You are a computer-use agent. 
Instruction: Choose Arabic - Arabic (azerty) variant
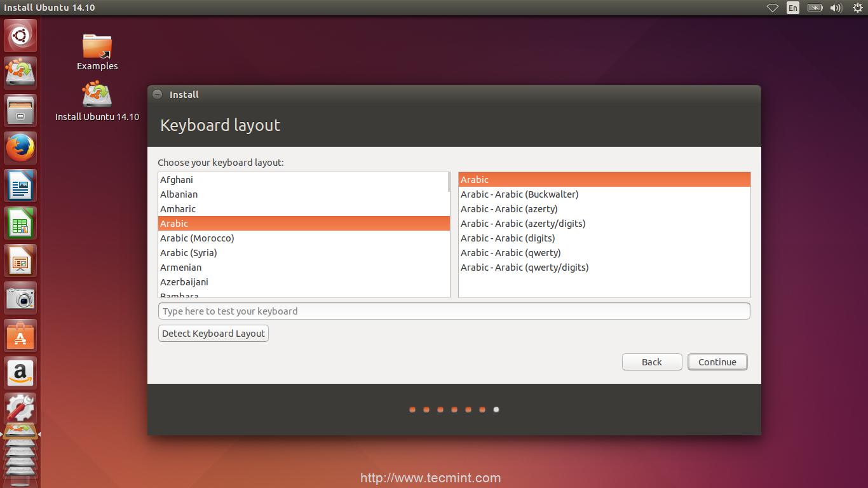click(x=604, y=209)
